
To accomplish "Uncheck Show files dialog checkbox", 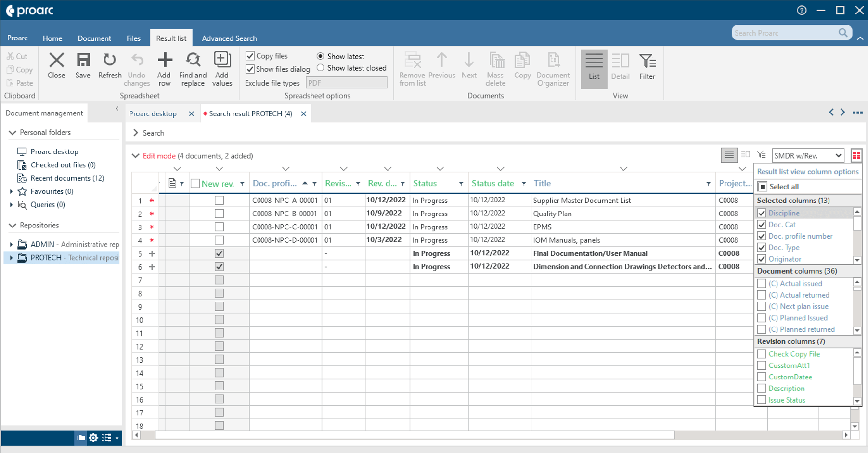I will point(250,69).
